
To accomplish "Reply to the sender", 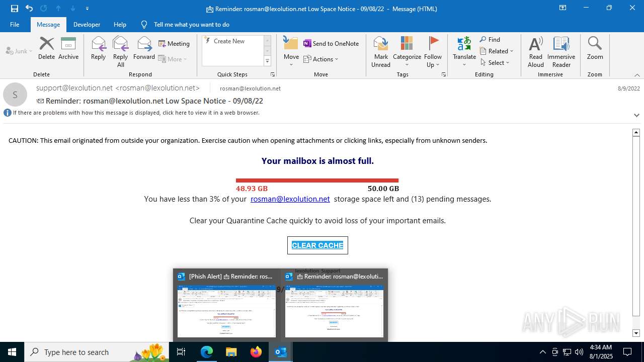I will point(98,48).
